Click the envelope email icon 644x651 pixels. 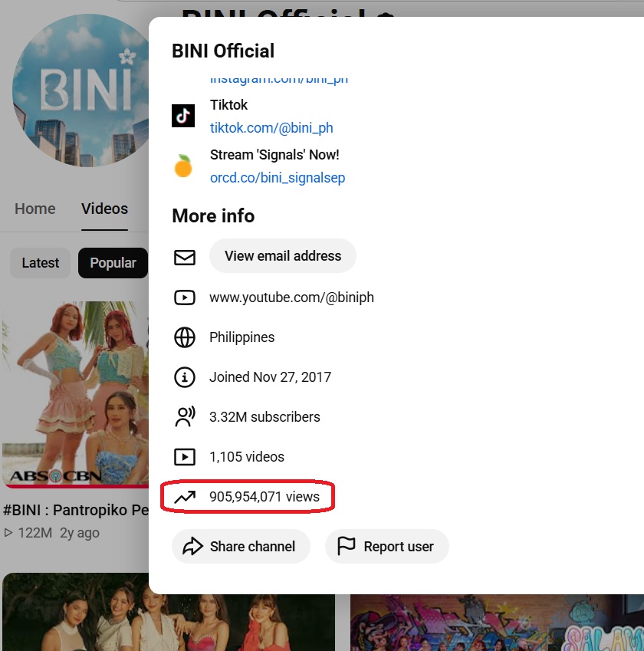[x=184, y=258]
